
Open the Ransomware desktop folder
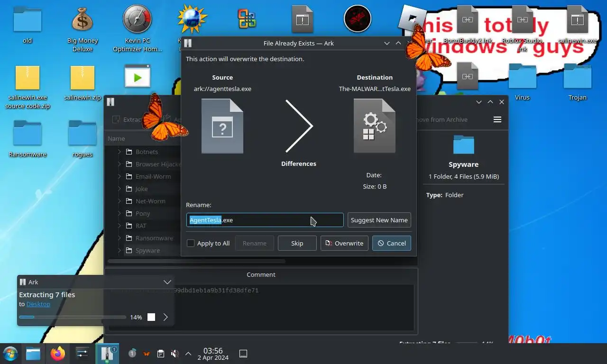click(x=28, y=138)
